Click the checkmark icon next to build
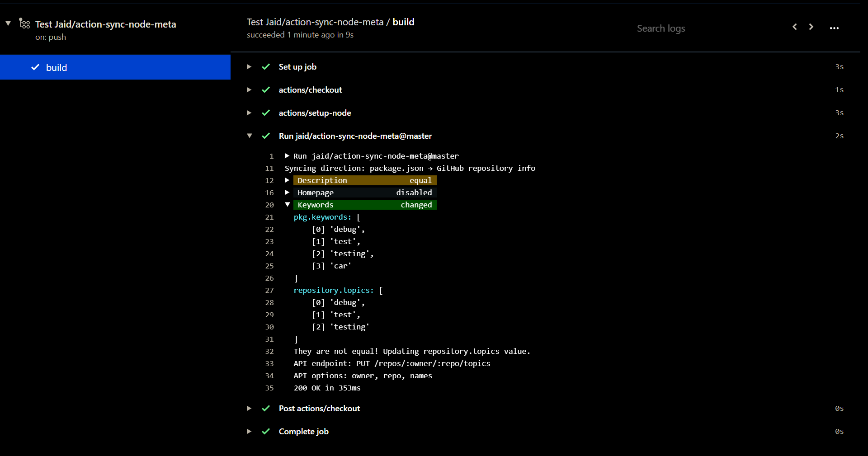The width and height of the screenshot is (868, 456). click(x=35, y=67)
